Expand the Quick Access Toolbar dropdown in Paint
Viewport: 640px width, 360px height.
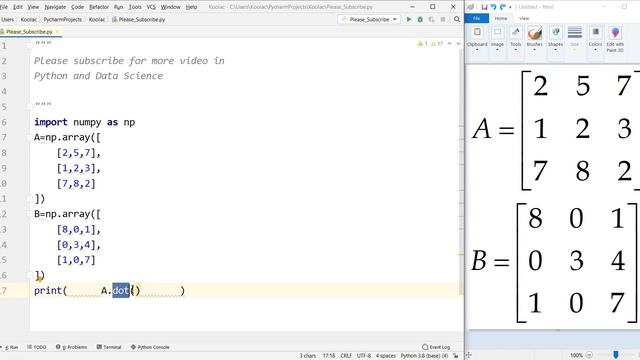[x=510, y=7]
